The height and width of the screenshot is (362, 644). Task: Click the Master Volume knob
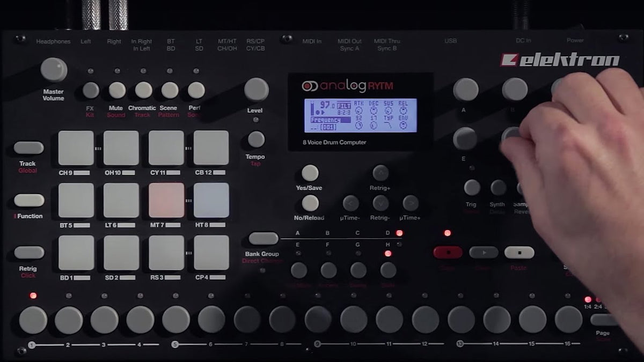(x=54, y=70)
